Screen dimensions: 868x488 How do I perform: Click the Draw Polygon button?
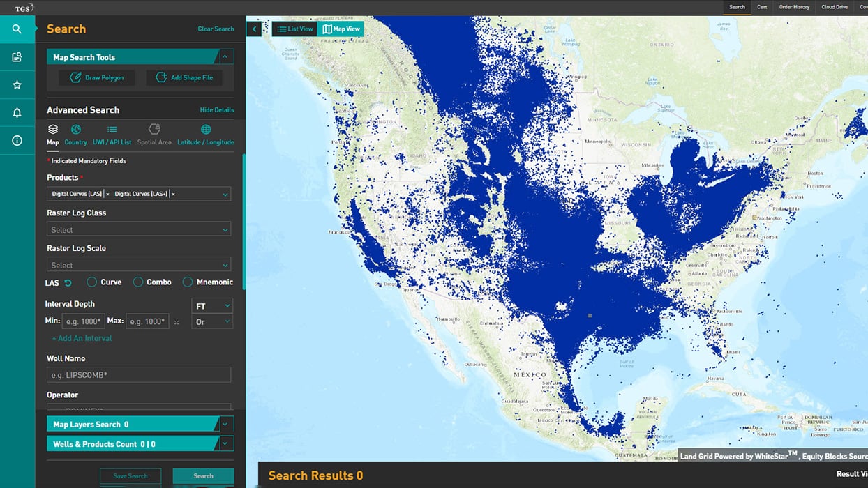pos(97,78)
